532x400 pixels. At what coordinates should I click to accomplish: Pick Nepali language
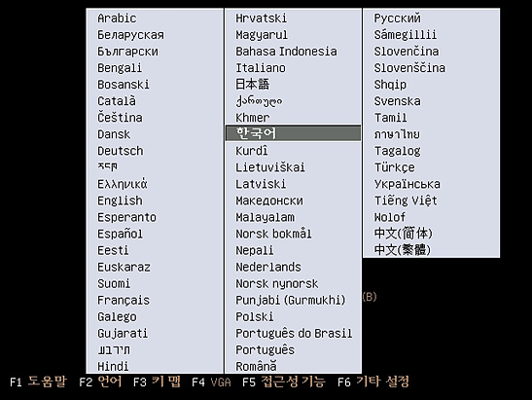(255, 250)
